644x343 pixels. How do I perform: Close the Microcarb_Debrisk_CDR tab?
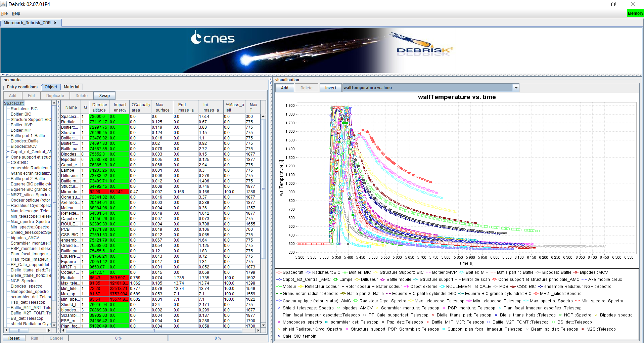tap(55, 23)
